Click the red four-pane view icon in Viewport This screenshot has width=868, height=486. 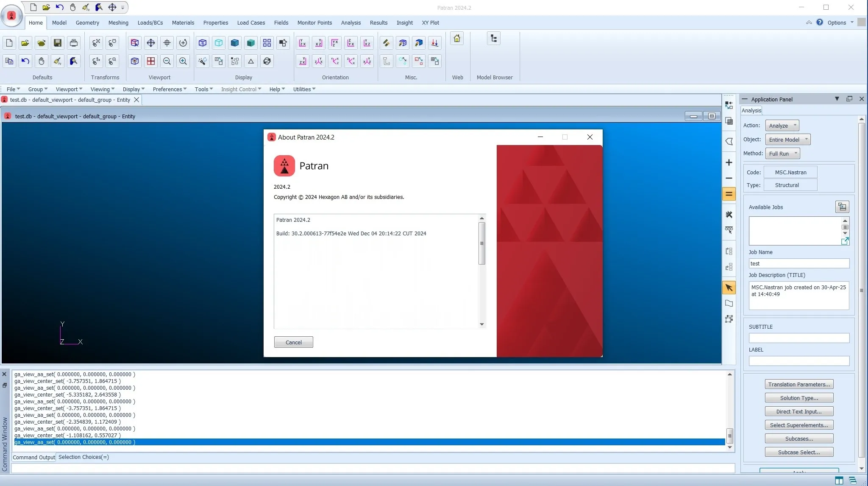click(x=151, y=61)
